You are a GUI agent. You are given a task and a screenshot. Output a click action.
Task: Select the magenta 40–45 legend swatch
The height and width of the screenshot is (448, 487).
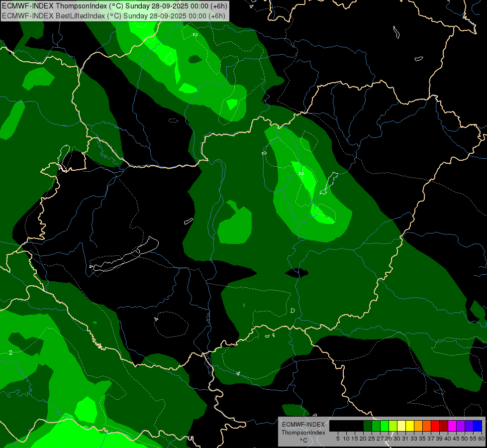pos(452,426)
